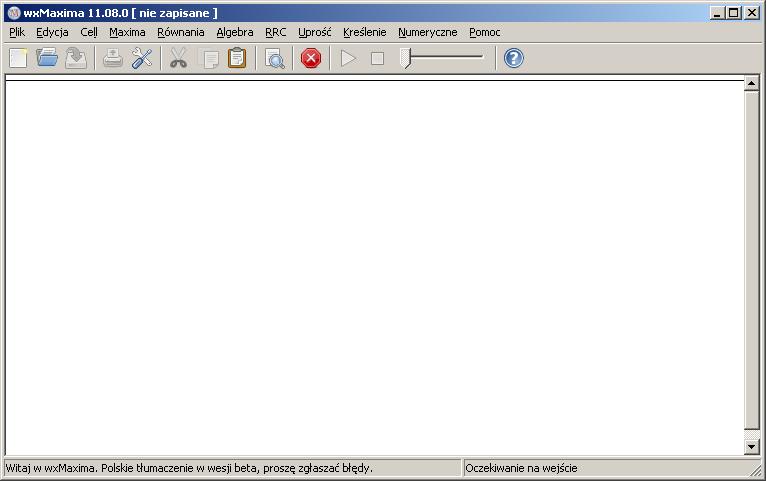The image size is (766, 481).
Task: Open the Kreślenie menu
Action: coord(364,32)
